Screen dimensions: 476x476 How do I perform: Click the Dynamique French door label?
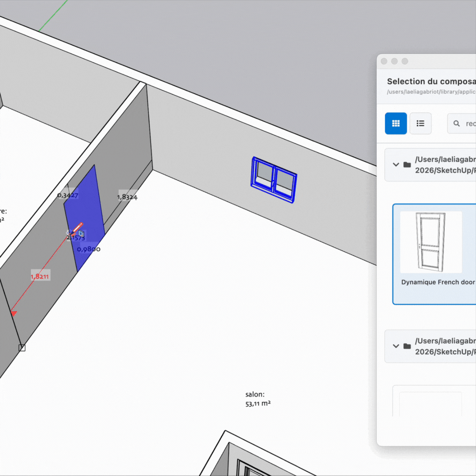pos(438,282)
